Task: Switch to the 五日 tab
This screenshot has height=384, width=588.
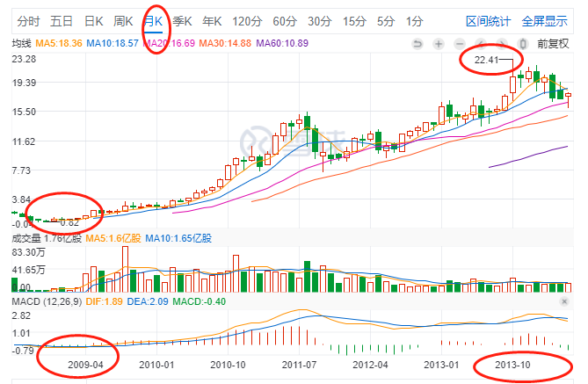Action: coord(62,20)
